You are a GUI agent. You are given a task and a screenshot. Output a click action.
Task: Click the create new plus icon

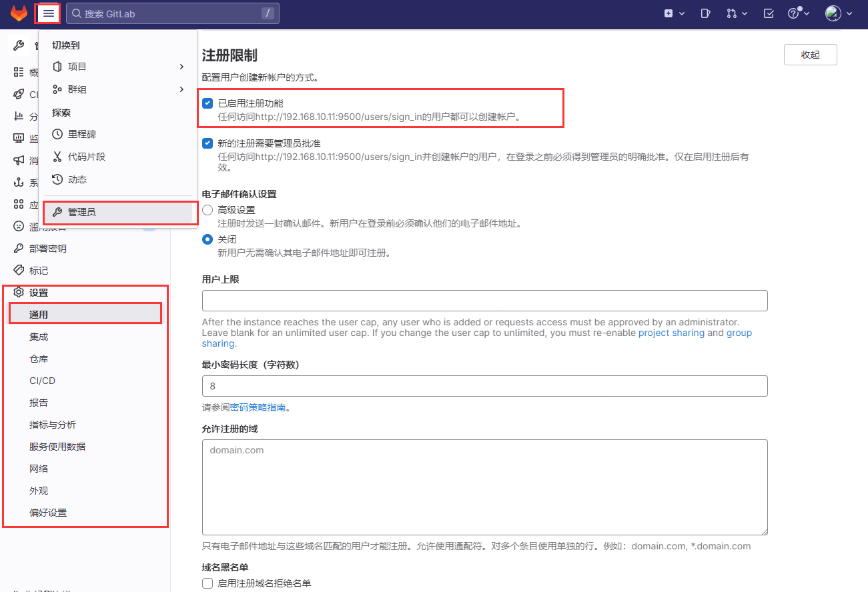point(674,13)
